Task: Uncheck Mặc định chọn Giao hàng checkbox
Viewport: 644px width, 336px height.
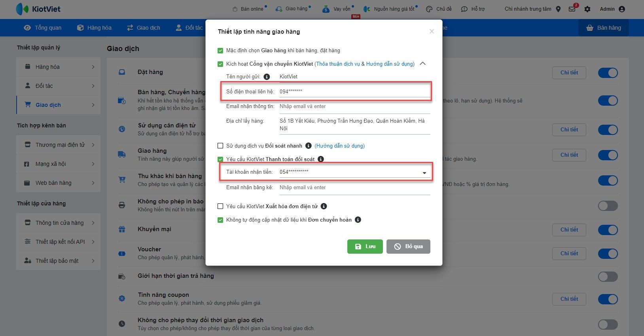Action: tap(220, 51)
